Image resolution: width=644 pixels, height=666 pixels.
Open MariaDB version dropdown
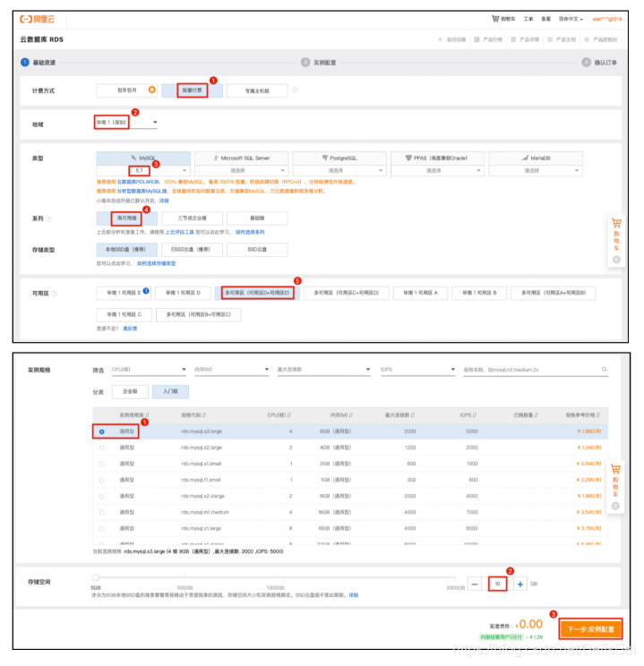click(x=536, y=170)
